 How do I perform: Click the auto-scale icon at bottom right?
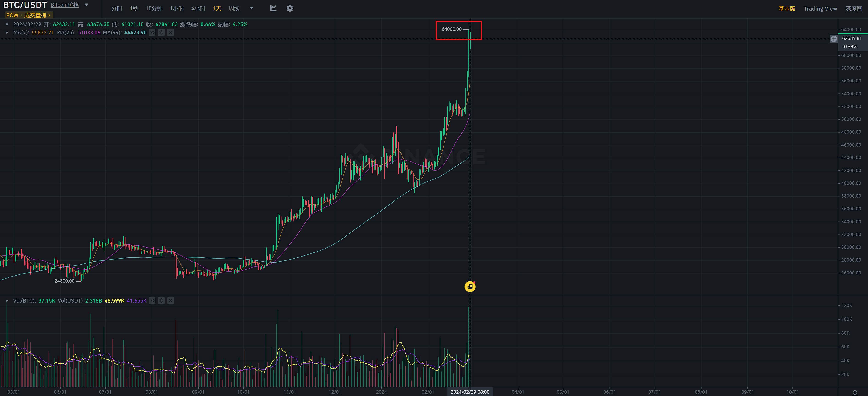pos(855,392)
